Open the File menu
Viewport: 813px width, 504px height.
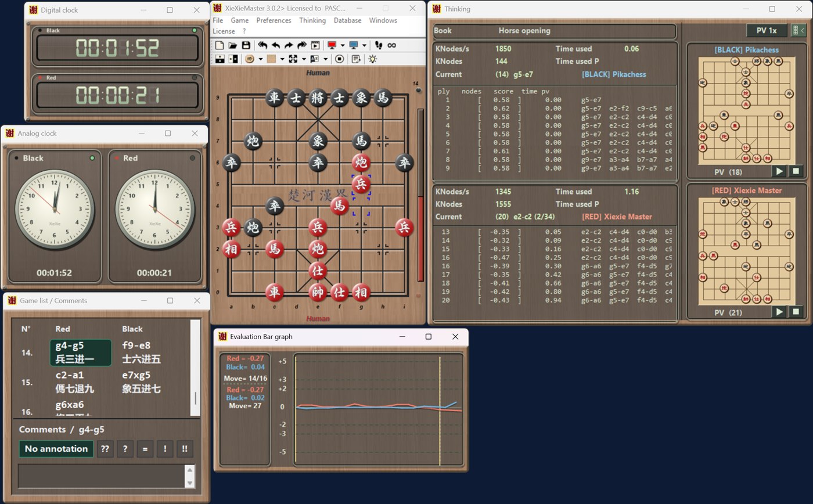(x=218, y=20)
